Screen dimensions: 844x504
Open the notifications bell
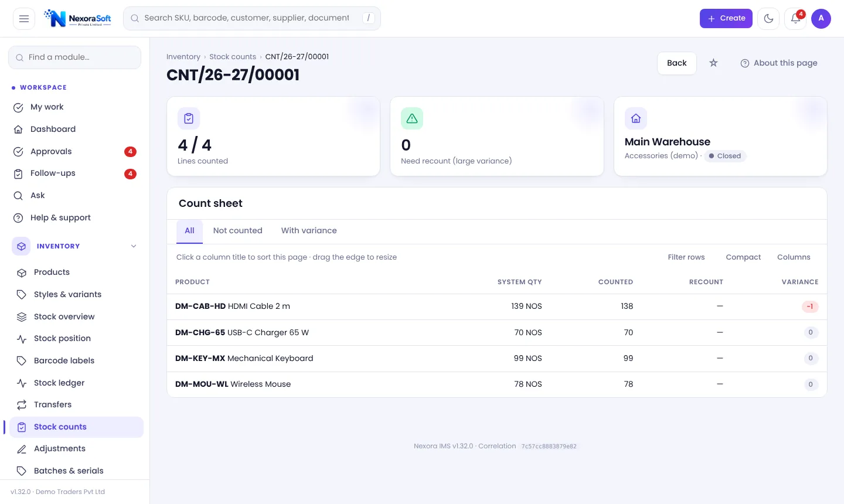pyautogui.click(x=795, y=19)
